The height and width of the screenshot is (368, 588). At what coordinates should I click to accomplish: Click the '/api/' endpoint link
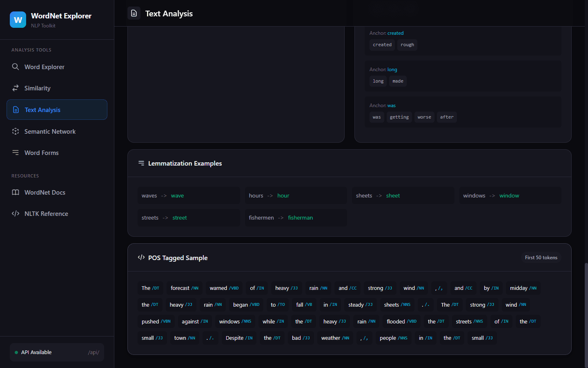click(x=94, y=352)
